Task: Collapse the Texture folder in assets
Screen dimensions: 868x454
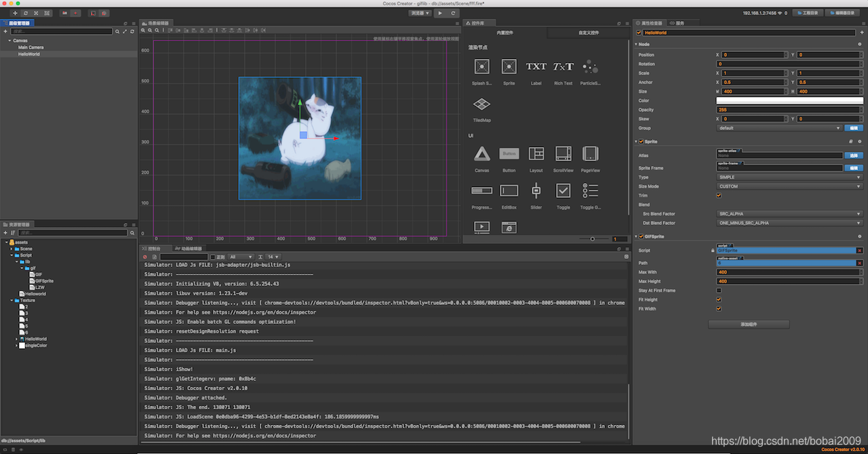Action: coord(11,300)
